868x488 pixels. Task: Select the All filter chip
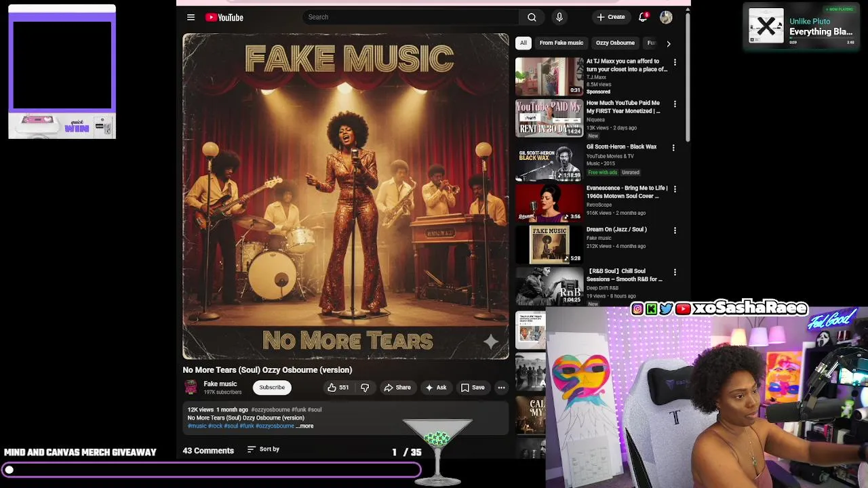click(x=523, y=43)
